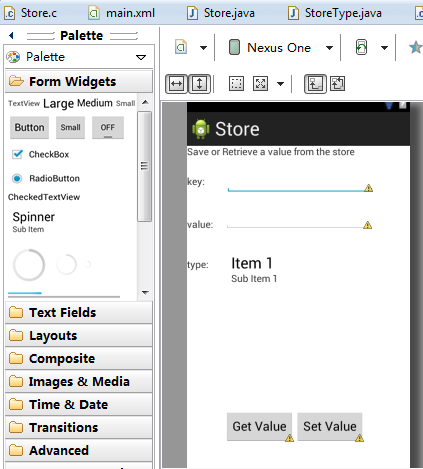Select the Store title in action bar
Viewport: 423px width, 469px height.
237,129
